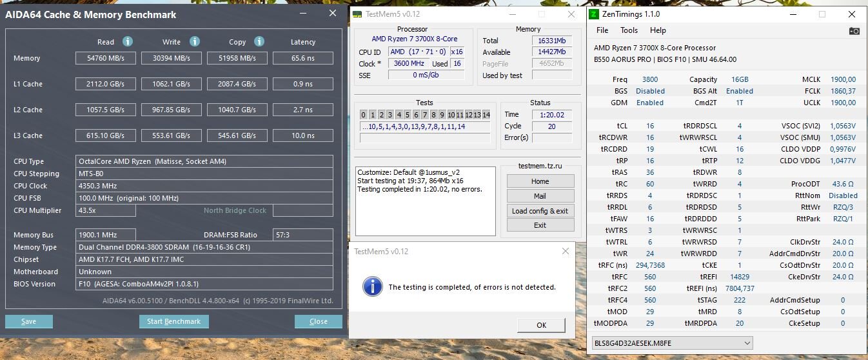Viewport: 868px width, 360px height.
Task: Click L1 Cache Read value 2112.0 GB/s
Action: [106, 84]
